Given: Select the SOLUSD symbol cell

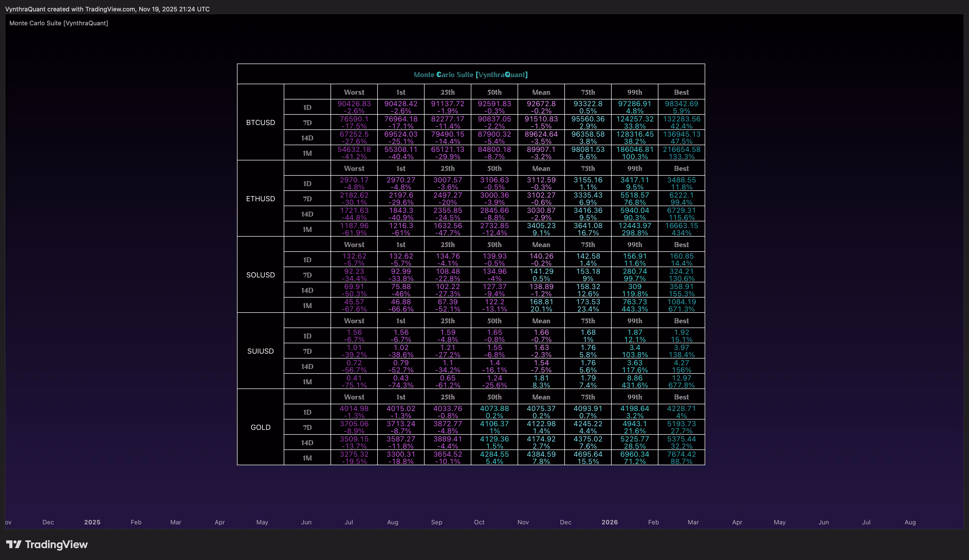Looking at the screenshot, I should pos(260,275).
